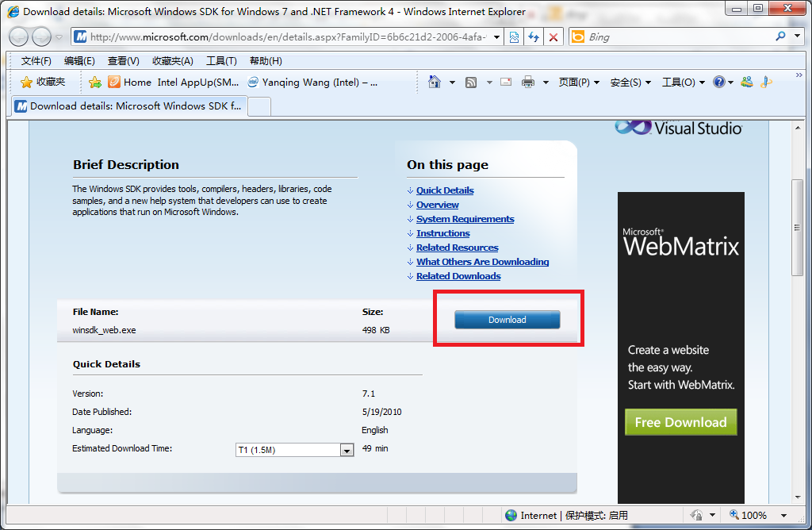Open the 文件(F) menu
Screen dimensions: 812x530
[36, 61]
